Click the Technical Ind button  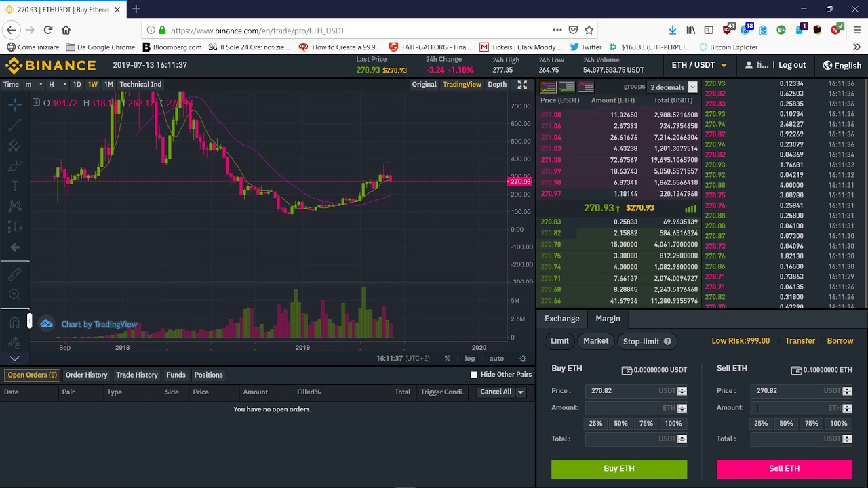pyautogui.click(x=140, y=85)
